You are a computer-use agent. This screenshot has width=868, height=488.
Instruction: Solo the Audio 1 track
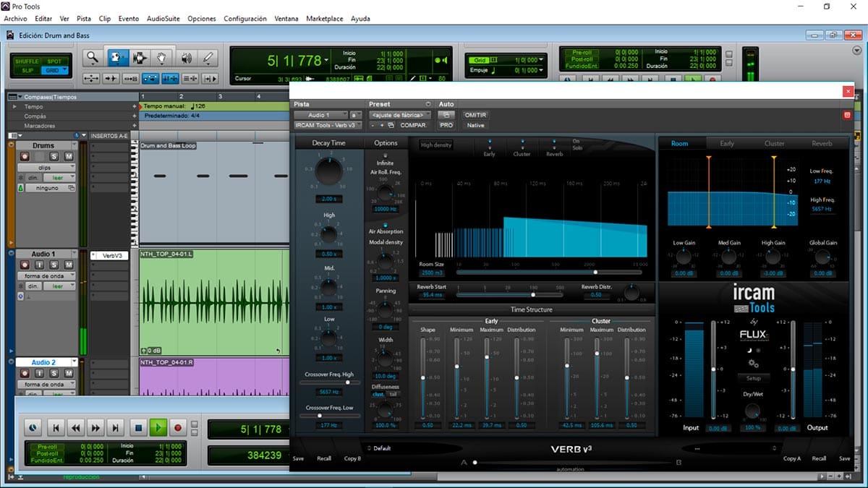coord(54,265)
